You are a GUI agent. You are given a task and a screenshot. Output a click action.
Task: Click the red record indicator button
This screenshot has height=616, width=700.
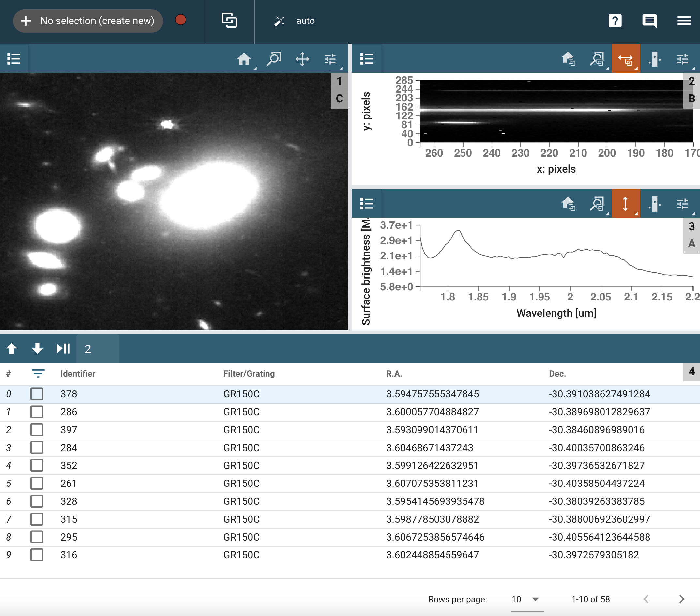[x=180, y=20]
